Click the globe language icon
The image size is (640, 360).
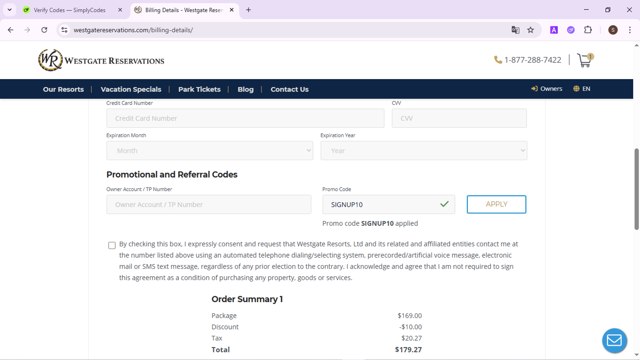576,89
